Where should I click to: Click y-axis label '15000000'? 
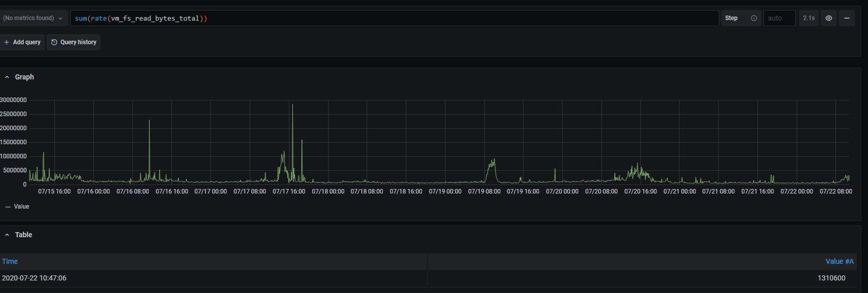point(13,142)
